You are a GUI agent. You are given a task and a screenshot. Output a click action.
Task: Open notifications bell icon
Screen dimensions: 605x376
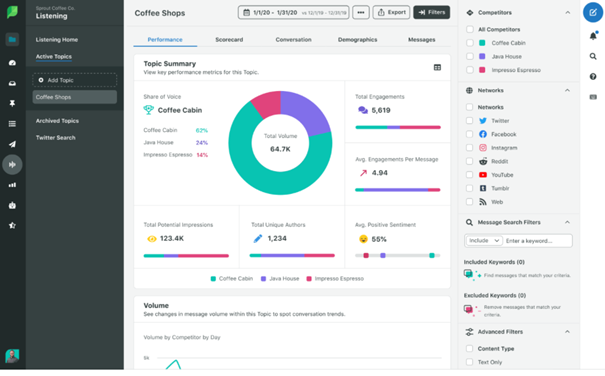point(593,36)
